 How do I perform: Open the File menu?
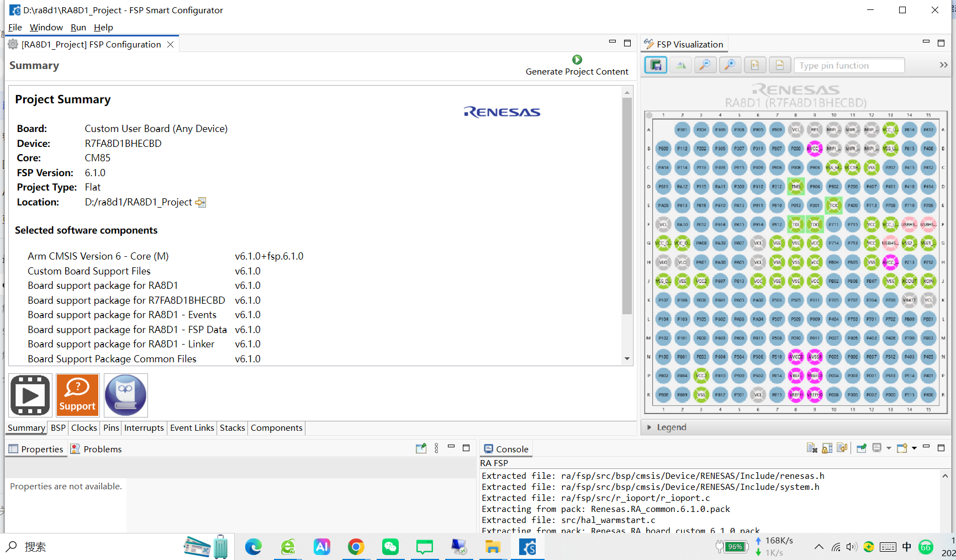[15, 27]
